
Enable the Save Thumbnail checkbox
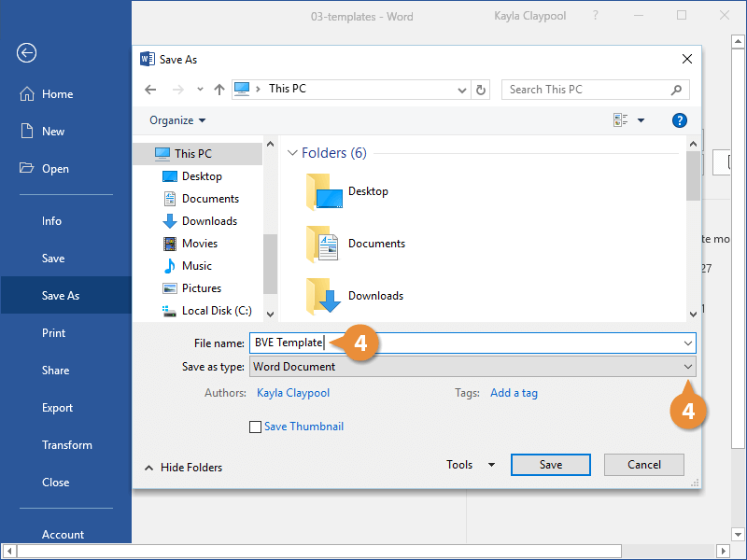[256, 427]
